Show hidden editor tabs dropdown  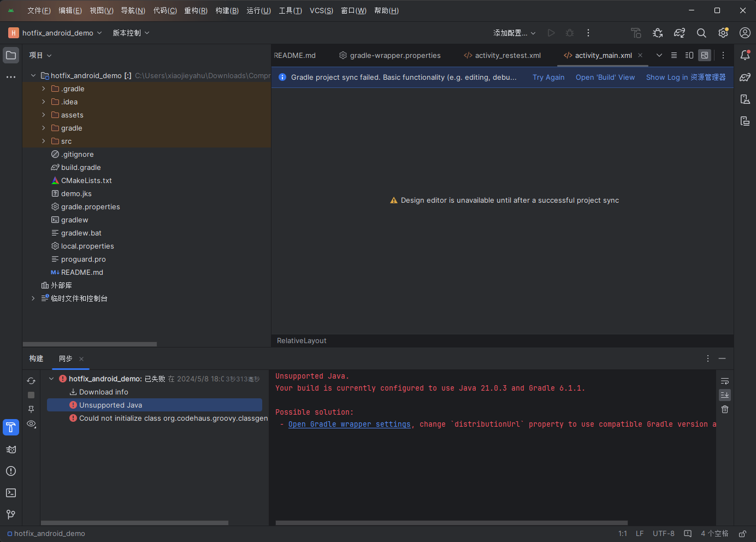(659, 55)
